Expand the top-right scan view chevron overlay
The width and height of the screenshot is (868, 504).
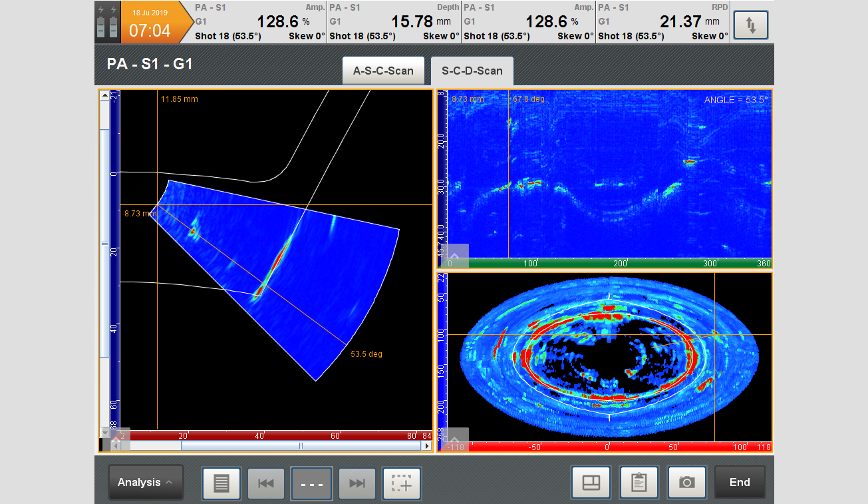pyautogui.click(x=455, y=256)
